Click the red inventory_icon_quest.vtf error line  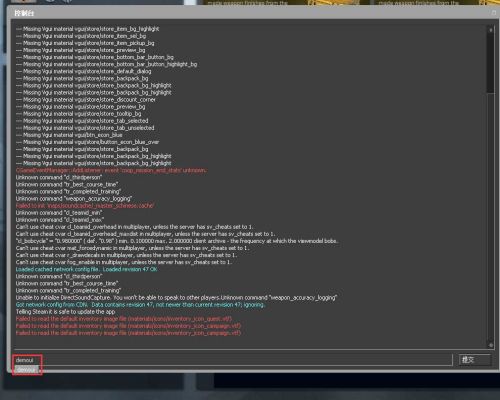point(124,319)
